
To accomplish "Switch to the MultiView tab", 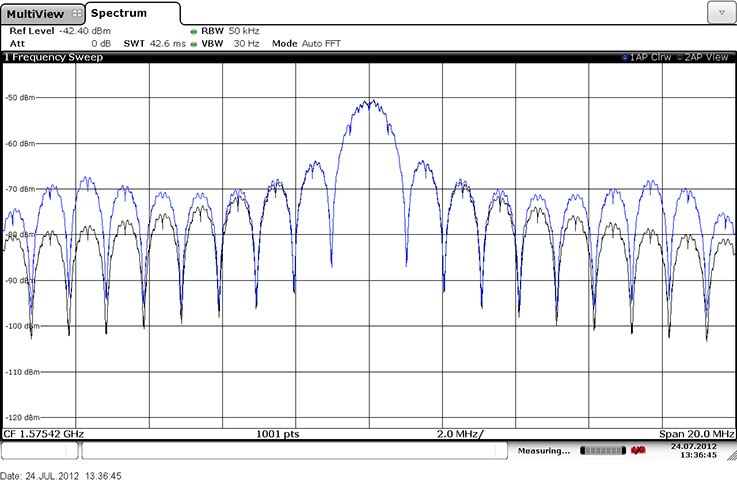I will click(x=36, y=13).
